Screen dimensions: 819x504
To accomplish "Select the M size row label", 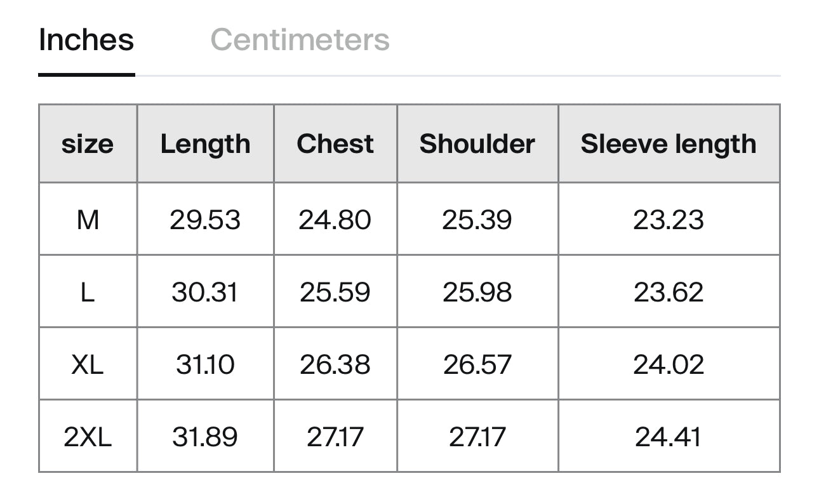I will [88, 220].
